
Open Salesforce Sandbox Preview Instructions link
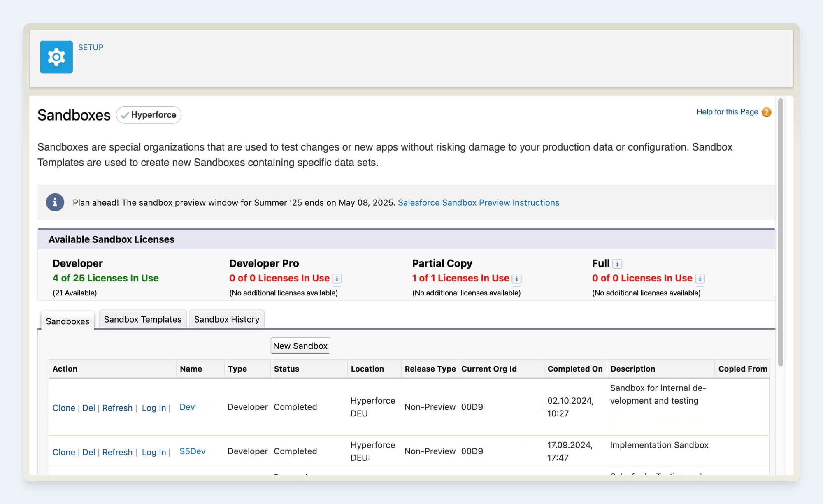click(x=478, y=202)
